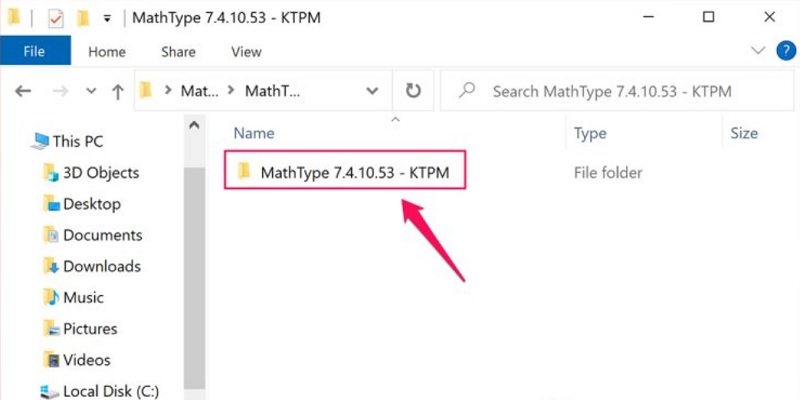Click the New folder quick access icon
This screenshot has width=800, height=400.
(x=83, y=18)
